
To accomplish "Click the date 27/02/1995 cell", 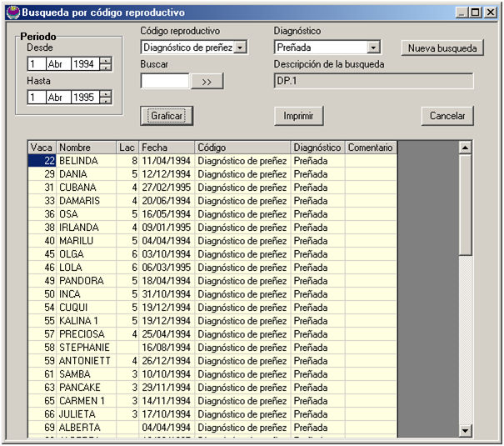I will pos(167,188).
